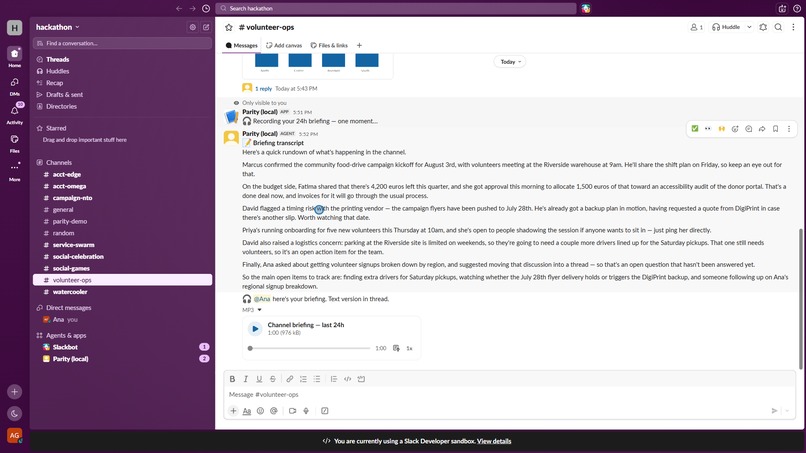The height and width of the screenshot is (453, 806).
Task: Open the Files view
Action: pos(14,143)
